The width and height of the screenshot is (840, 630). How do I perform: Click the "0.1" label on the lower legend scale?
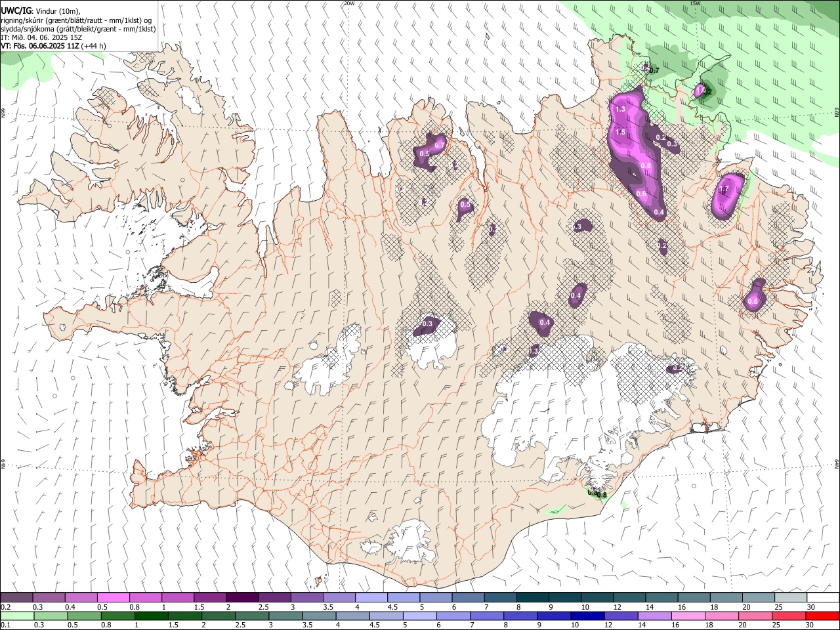pos(6,625)
